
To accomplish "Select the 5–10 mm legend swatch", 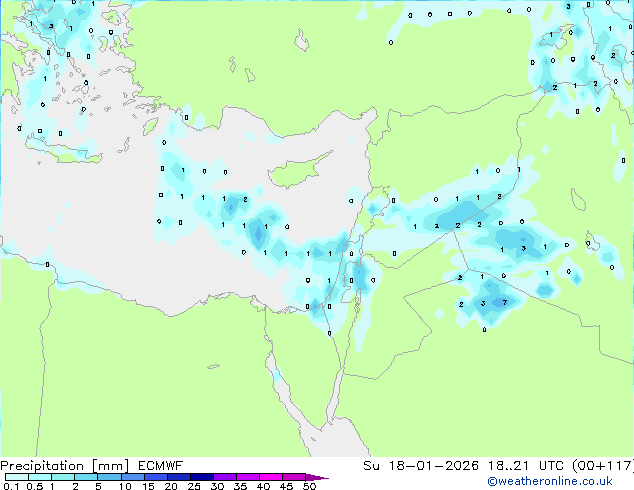I will tap(109, 477).
